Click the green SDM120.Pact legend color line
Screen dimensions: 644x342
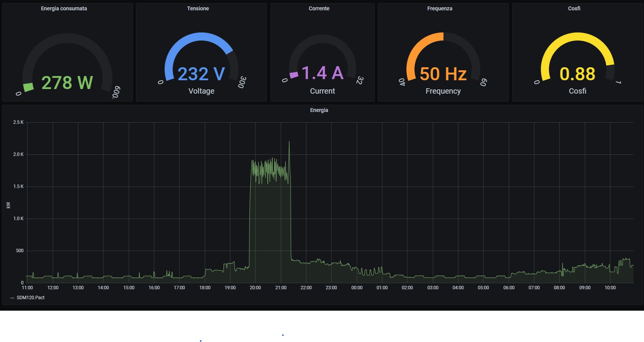[x=12, y=298]
